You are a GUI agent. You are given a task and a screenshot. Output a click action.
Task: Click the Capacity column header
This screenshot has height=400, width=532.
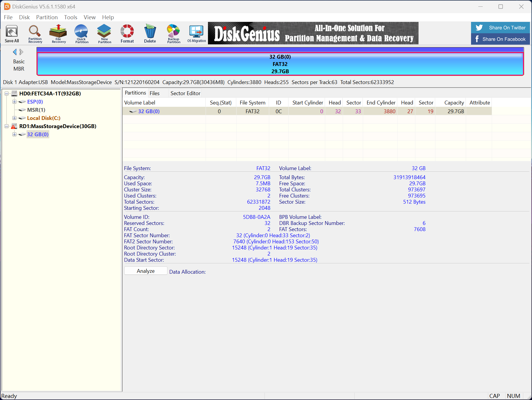click(450, 102)
